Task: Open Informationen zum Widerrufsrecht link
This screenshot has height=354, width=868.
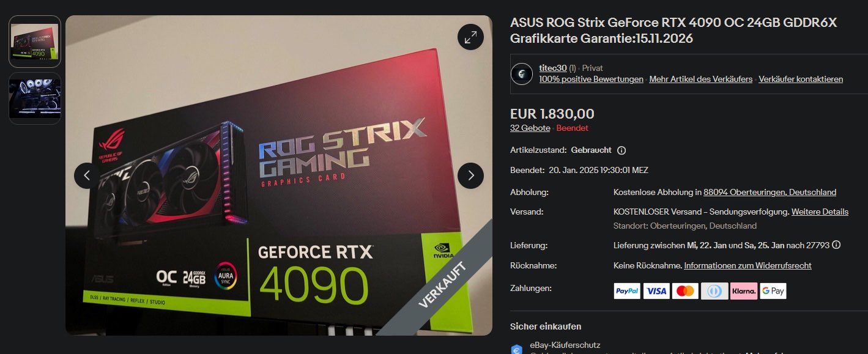Action: point(747,266)
